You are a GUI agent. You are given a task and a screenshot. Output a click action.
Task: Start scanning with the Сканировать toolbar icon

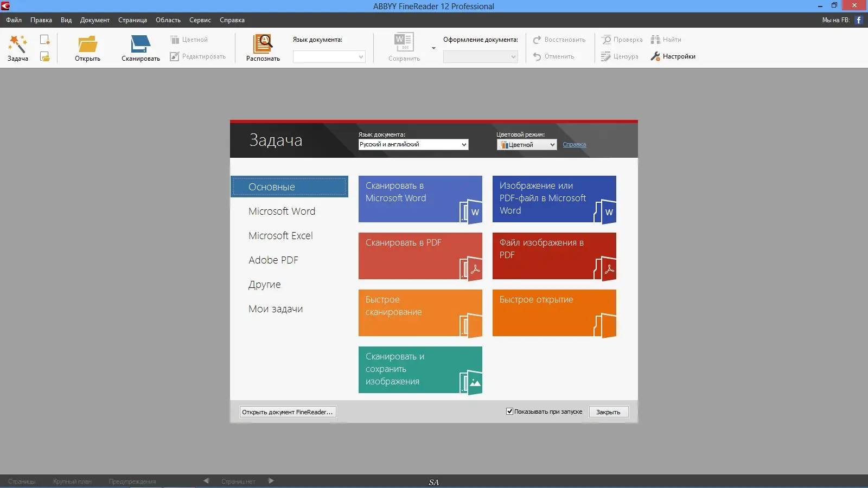pos(141,44)
